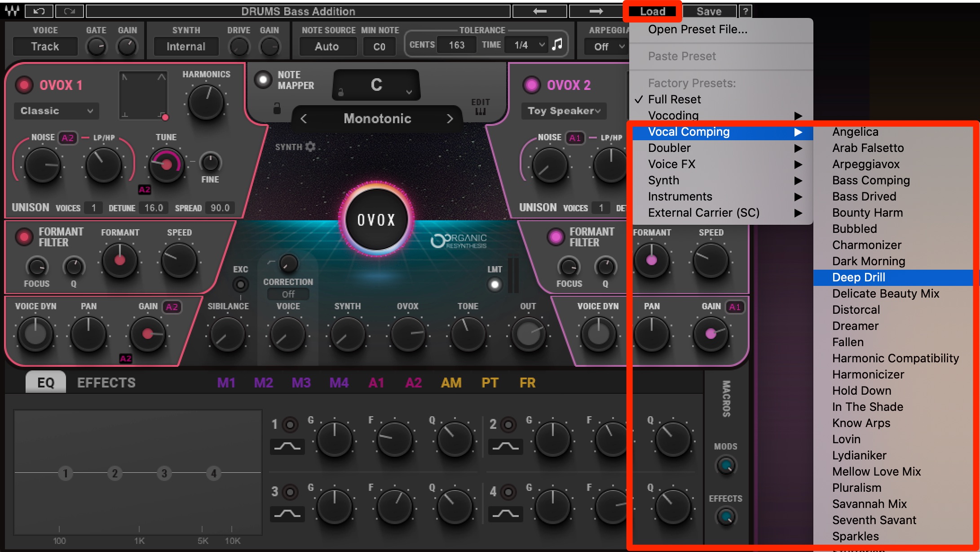Expand the Doubler presets submenu

[722, 148]
